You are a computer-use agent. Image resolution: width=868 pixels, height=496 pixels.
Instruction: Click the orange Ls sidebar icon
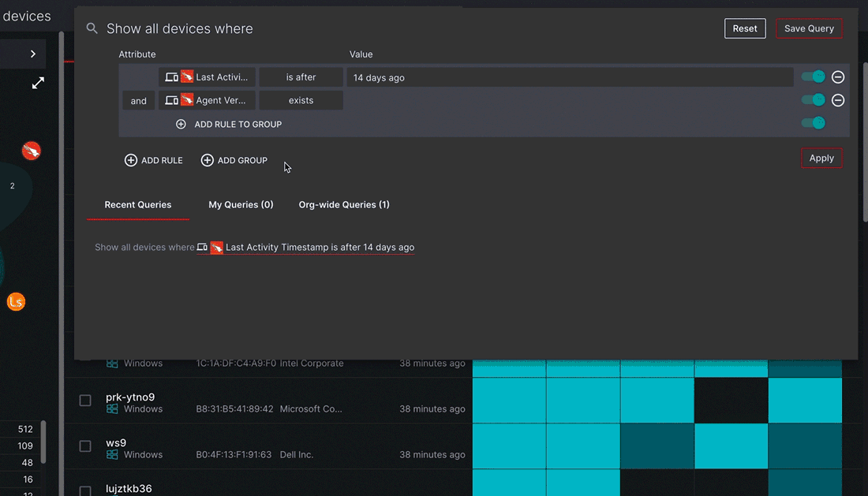point(16,301)
